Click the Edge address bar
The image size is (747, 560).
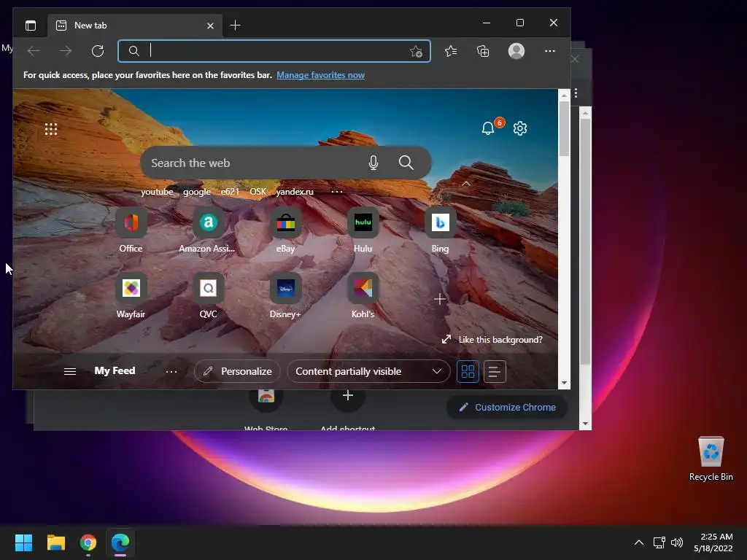click(x=274, y=51)
